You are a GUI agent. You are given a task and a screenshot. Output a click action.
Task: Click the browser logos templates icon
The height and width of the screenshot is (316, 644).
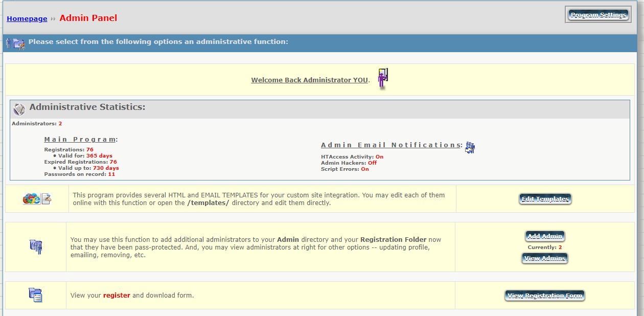click(x=37, y=199)
